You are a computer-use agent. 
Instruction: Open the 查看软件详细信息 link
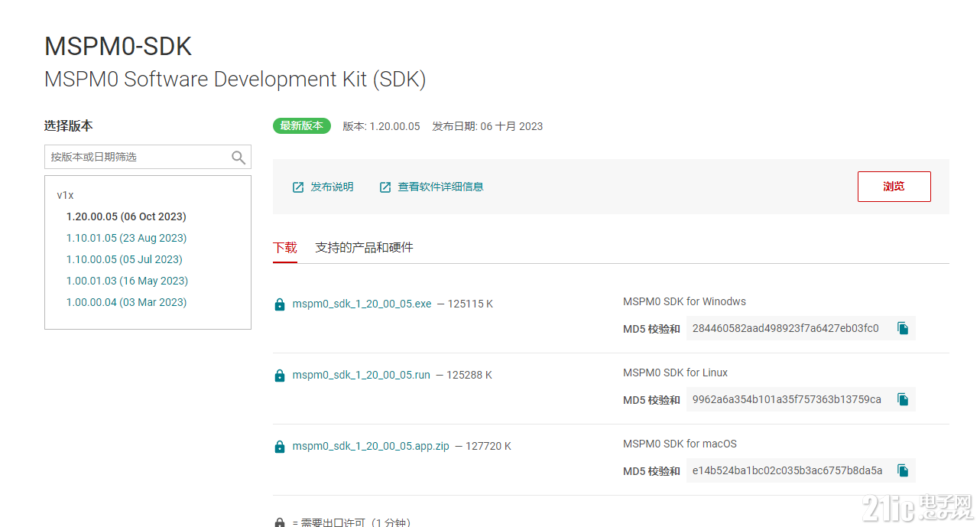coord(440,187)
